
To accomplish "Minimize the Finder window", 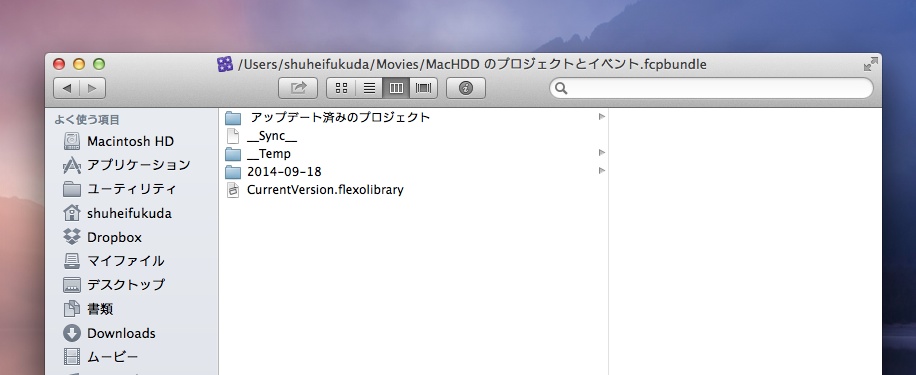I will (79, 64).
